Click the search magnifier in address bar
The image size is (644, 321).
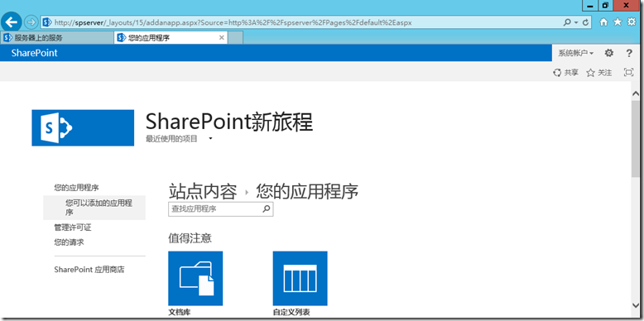point(567,22)
